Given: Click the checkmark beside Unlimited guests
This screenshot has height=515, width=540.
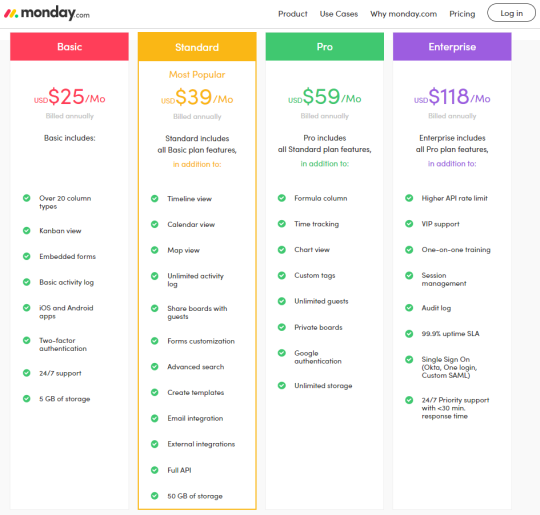Looking at the screenshot, I should click(x=282, y=301).
